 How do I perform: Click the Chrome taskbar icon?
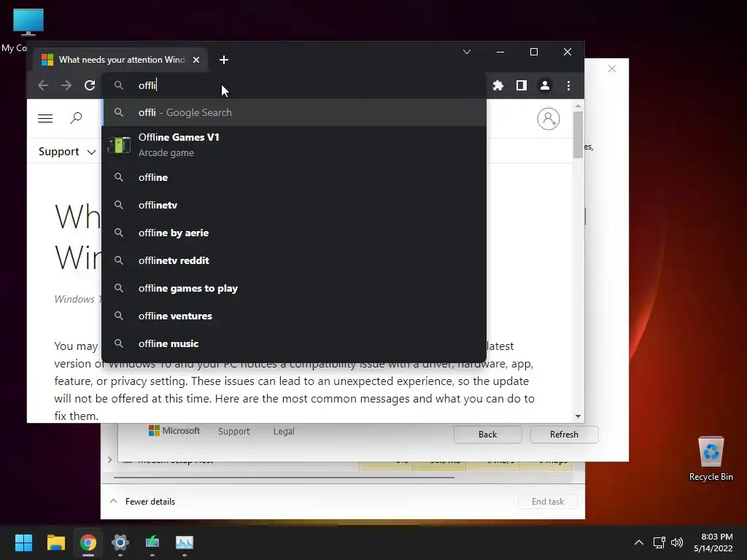(x=88, y=542)
